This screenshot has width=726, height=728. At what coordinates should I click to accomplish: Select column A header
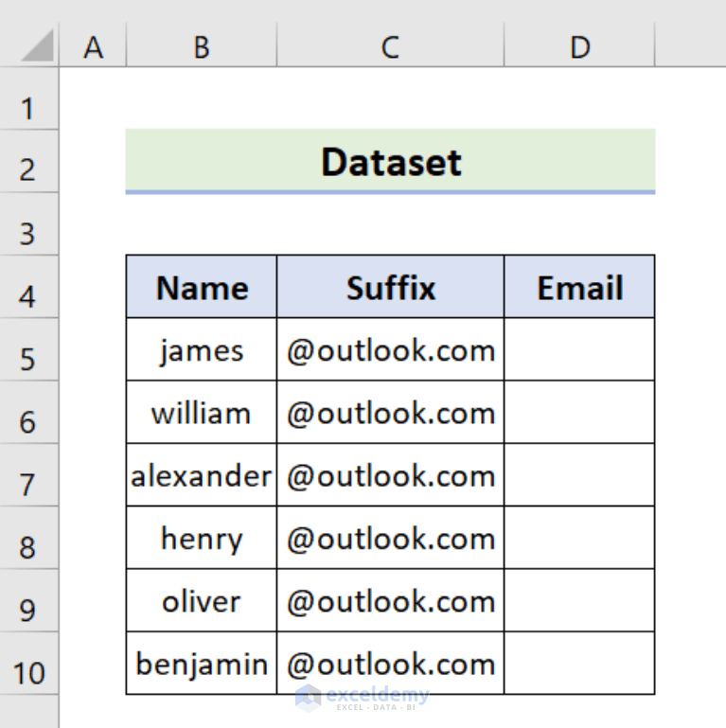click(x=93, y=46)
